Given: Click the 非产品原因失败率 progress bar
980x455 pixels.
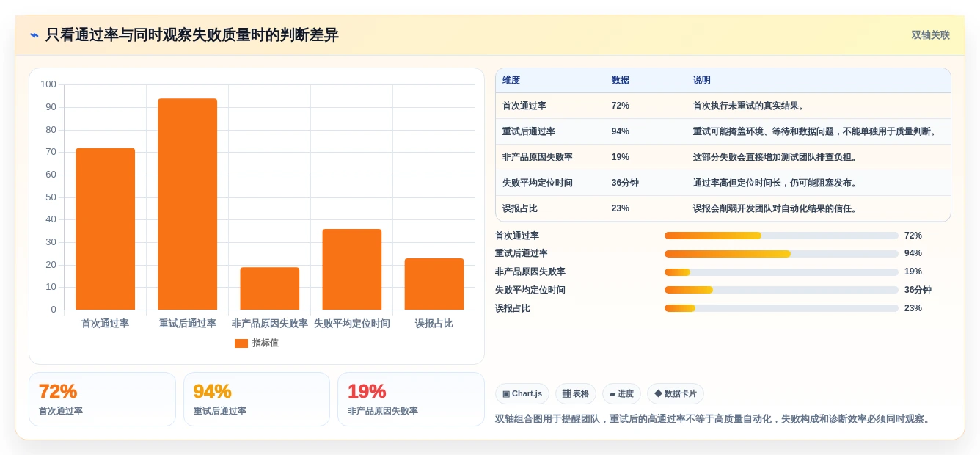Looking at the screenshot, I should (x=781, y=272).
